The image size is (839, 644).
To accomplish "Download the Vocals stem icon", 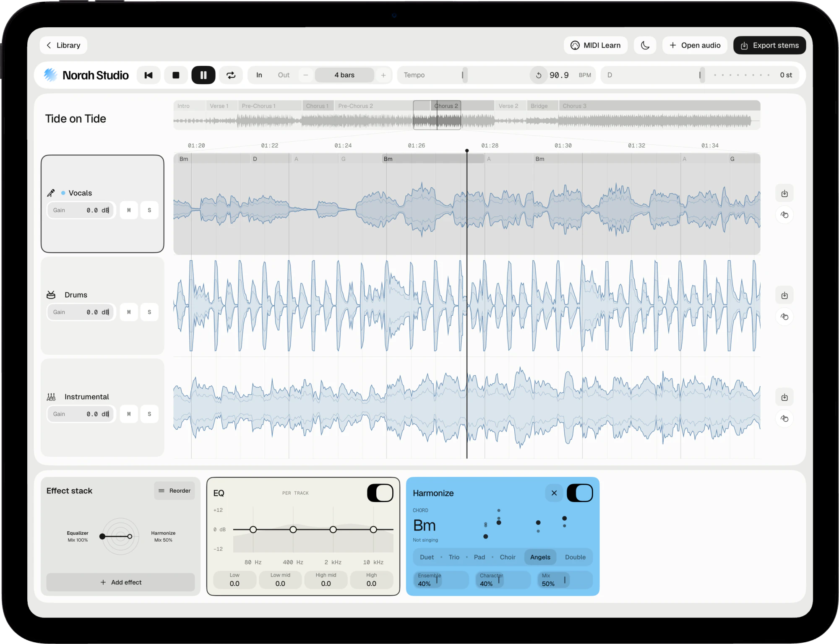I will (x=784, y=194).
